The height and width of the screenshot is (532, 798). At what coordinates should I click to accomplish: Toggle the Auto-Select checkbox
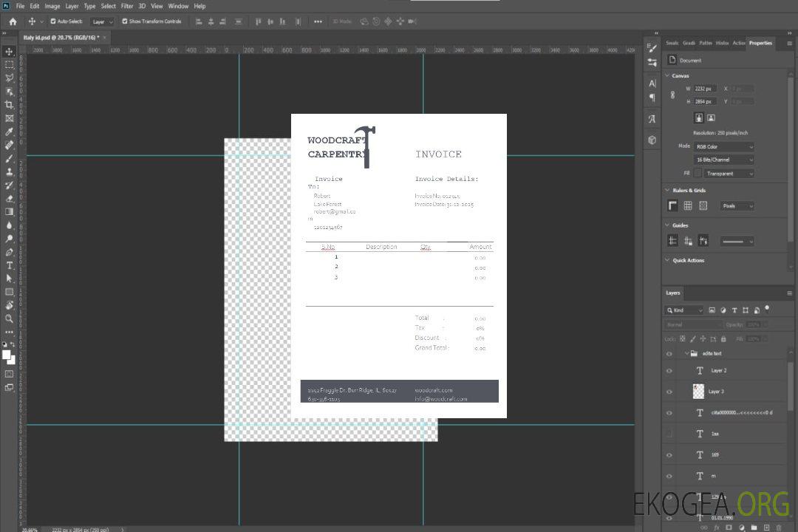coord(53,21)
